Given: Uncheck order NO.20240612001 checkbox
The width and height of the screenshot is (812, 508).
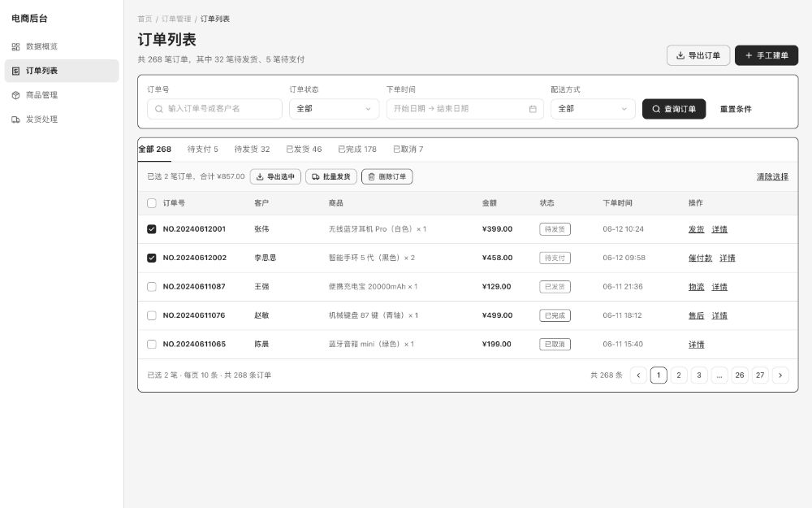Looking at the screenshot, I should click(x=152, y=229).
